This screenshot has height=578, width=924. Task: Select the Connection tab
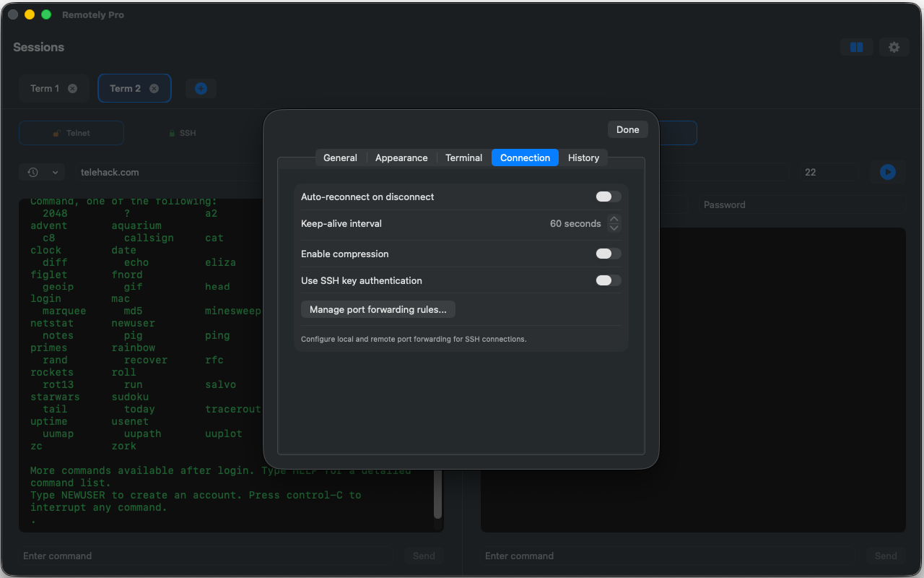tap(525, 158)
